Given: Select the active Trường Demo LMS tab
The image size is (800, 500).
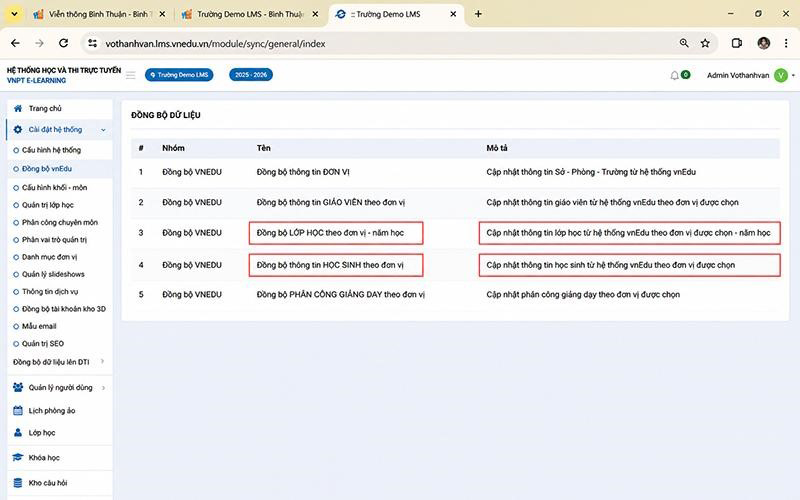Looking at the screenshot, I should point(396,14).
